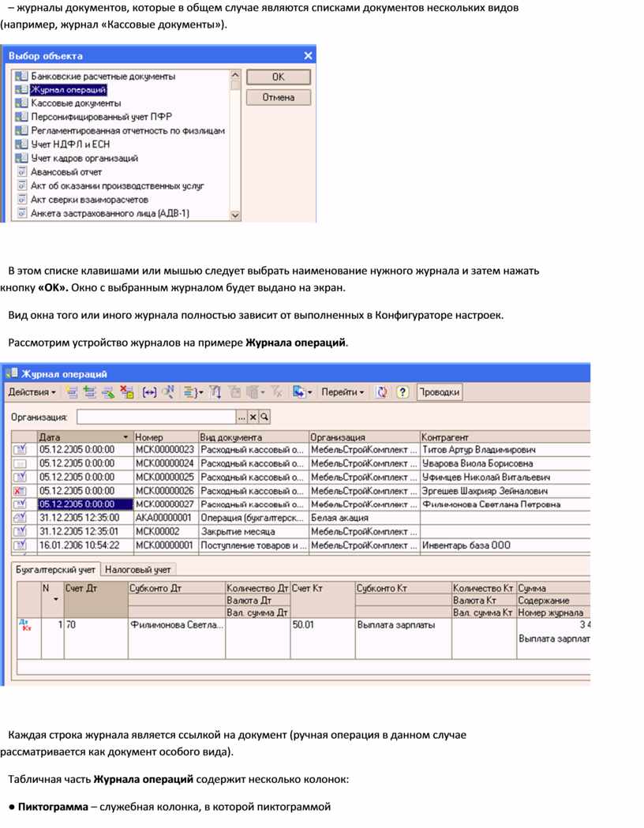Click the status icon of row АКА00000001
This screenshot has height=828, width=644.
pyautogui.click(x=20, y=518)
